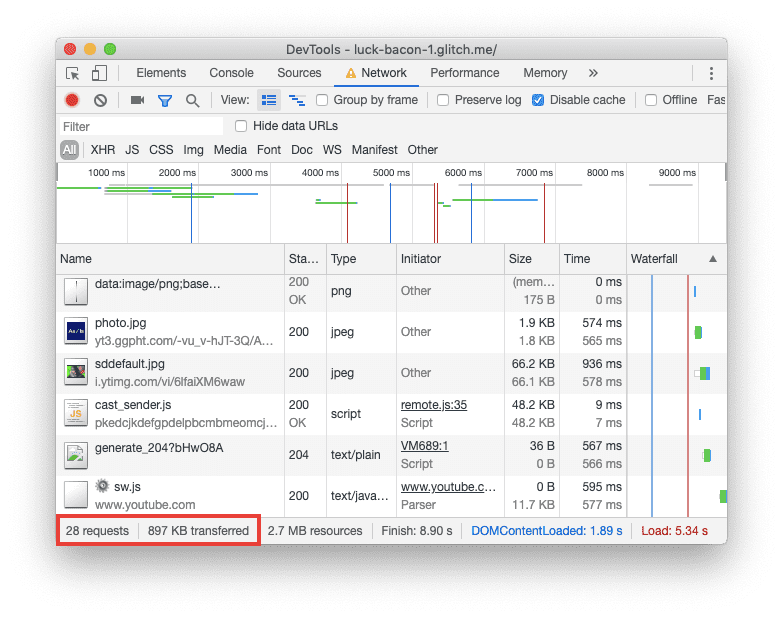Viewport: 783px width, 618px height.
Task: Filter requests by XHR type
Action: point(102,150)
